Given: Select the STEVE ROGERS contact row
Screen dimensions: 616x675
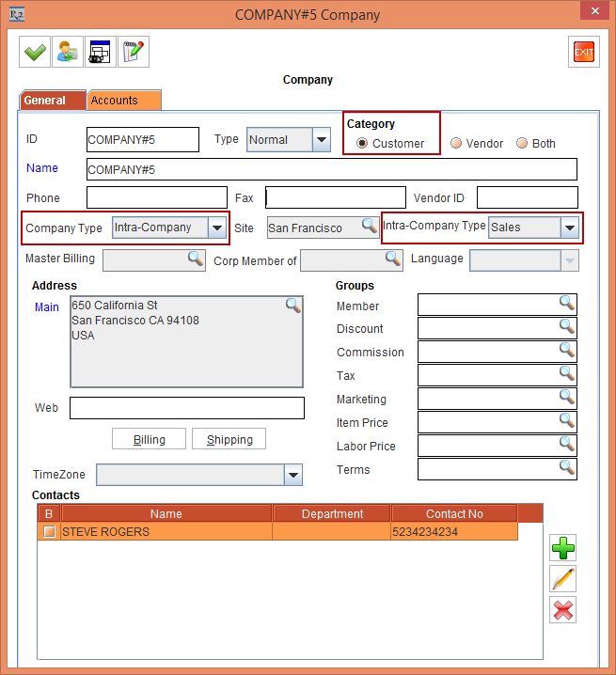Looking at the screenshot, I should click(x=277, y=532).
